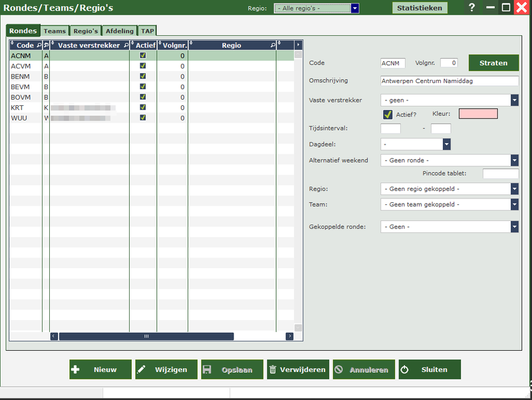Open the help question mark icon

(x=471, y=8)
